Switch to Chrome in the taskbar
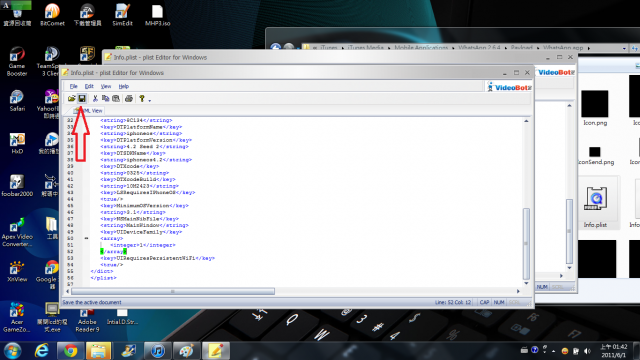 coord(70,351)
